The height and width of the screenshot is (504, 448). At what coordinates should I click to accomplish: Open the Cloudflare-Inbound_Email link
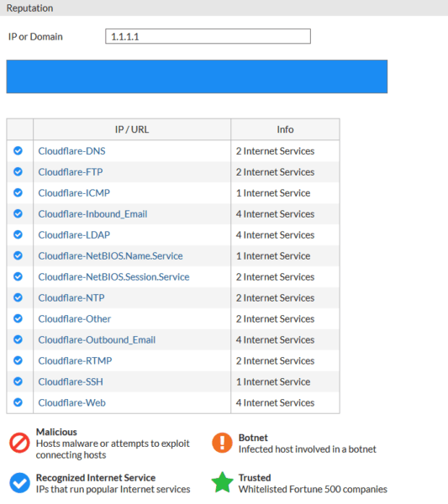[92, 214]
